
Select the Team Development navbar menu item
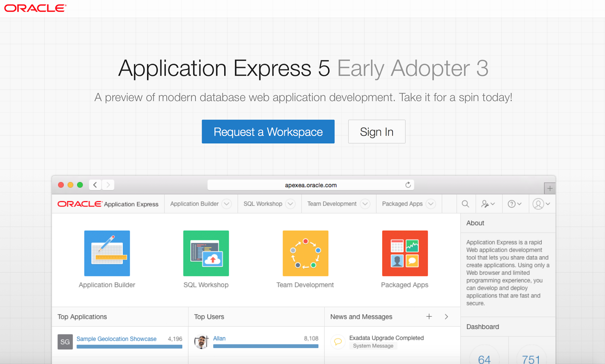(x=332, y=204)
